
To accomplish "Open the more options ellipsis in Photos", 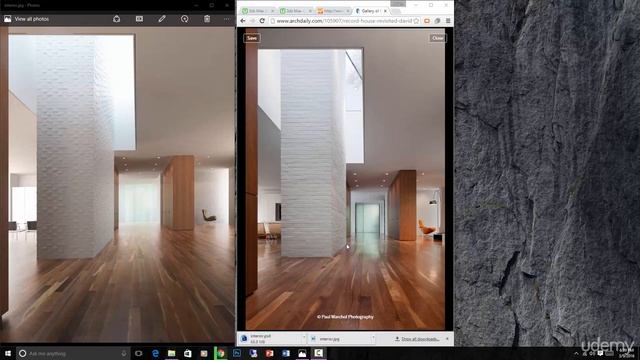I will tap(227, 19).
